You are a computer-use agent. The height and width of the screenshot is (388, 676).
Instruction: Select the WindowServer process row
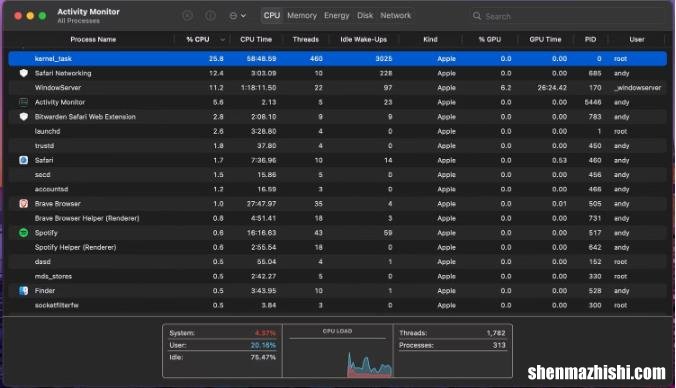[338, 88]
